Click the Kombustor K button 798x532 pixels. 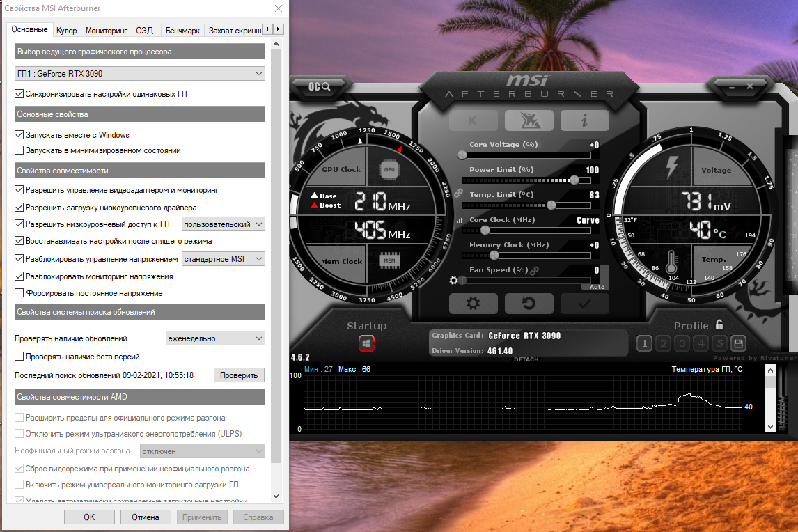(x=474, y=120)
